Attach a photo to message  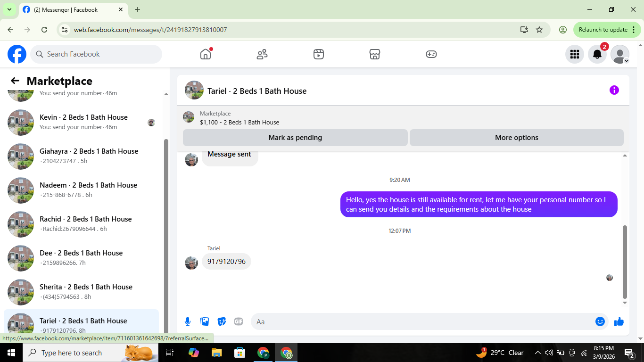click(205, 321)
